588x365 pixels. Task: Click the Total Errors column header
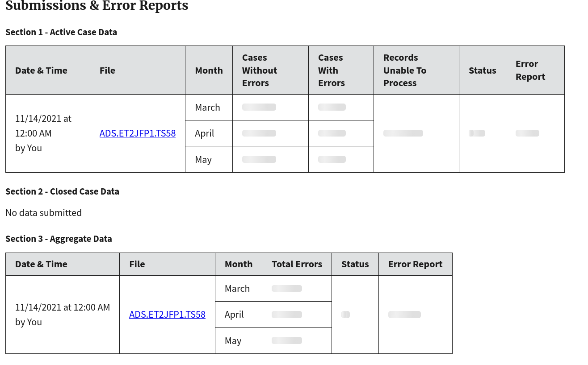point(297,264)
